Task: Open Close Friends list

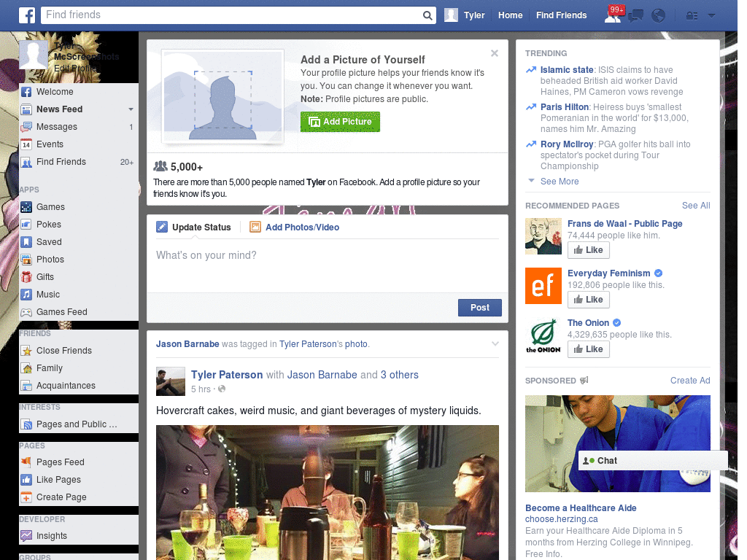Action: pyautogui.click(x=79, y=351)
